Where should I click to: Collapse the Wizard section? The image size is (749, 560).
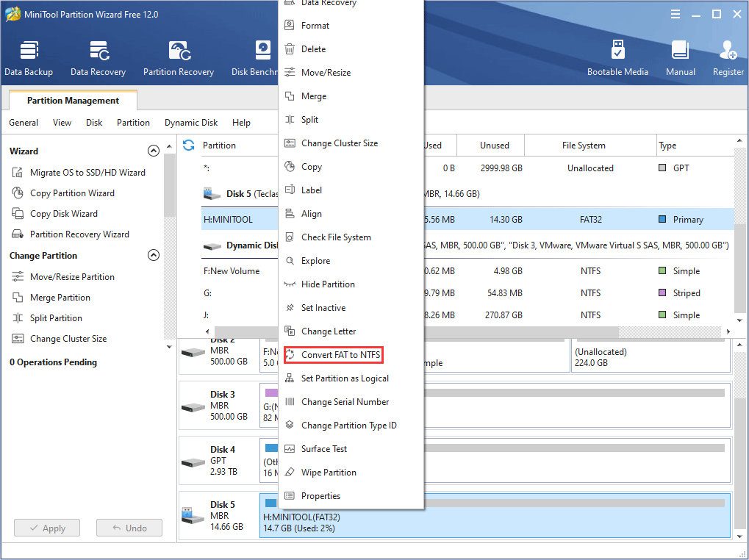154,151
